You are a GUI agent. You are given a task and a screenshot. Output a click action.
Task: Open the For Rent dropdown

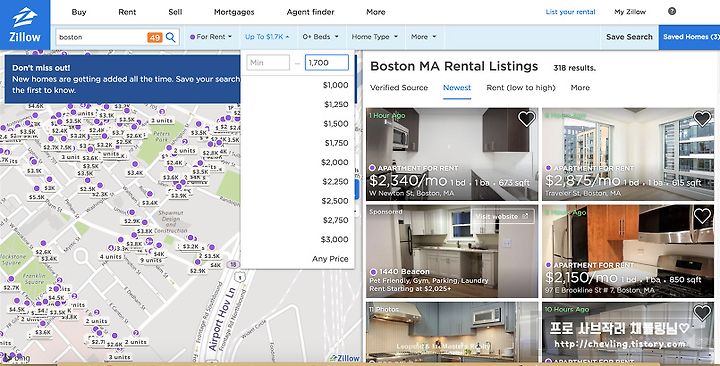pyautogui.click(x=211, y=37)
